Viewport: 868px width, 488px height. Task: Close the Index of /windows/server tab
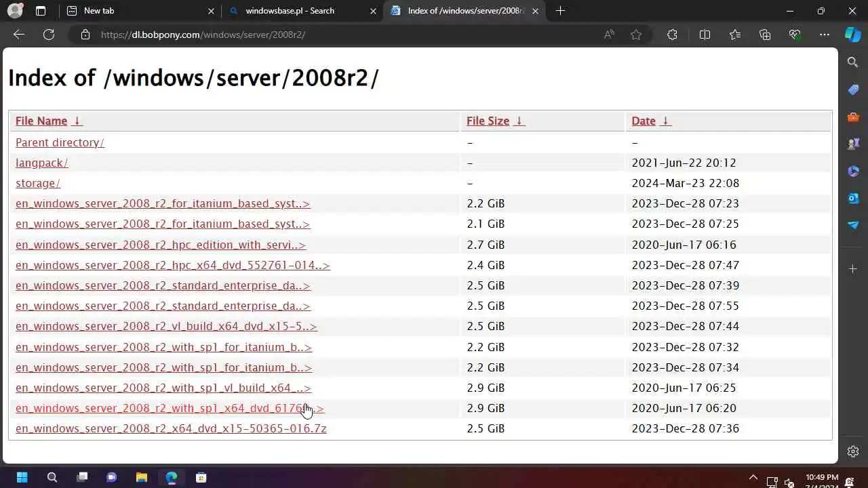[535, 11]
